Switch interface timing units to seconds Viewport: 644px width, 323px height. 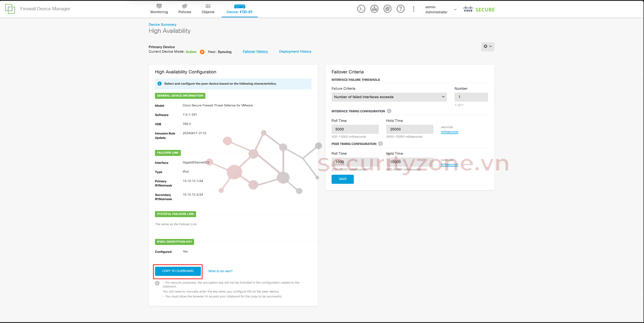point(447,127)
